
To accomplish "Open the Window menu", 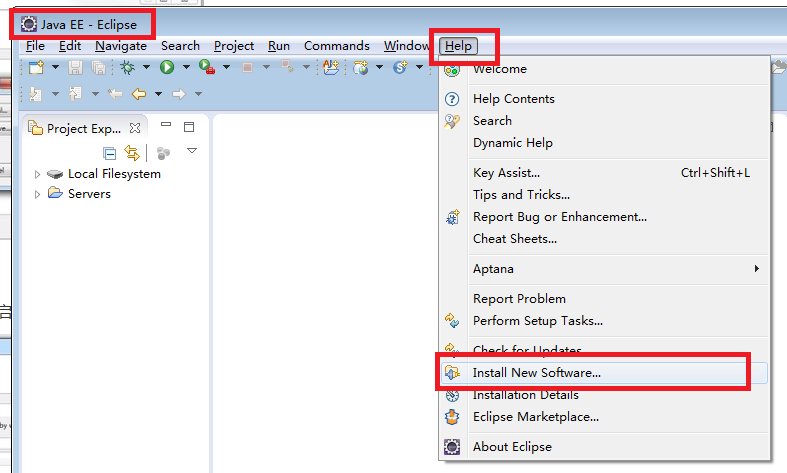I will coord(407,46).
